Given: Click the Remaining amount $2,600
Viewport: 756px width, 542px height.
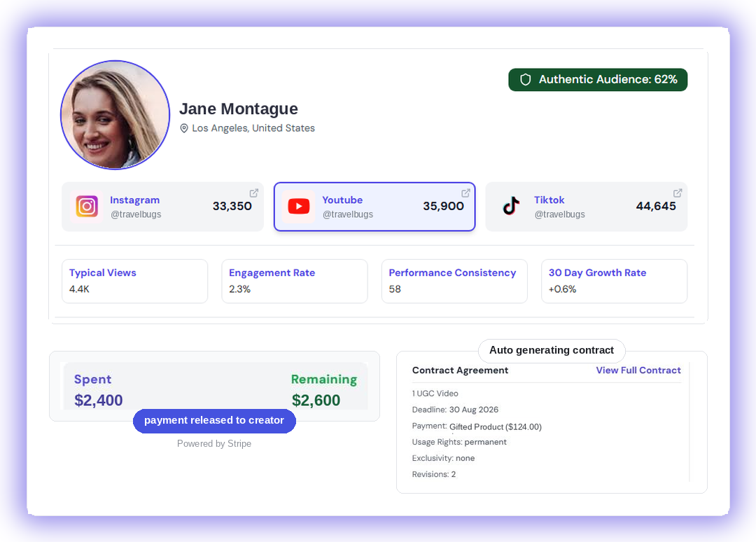Looking at the screenshot, I should 316,401.
